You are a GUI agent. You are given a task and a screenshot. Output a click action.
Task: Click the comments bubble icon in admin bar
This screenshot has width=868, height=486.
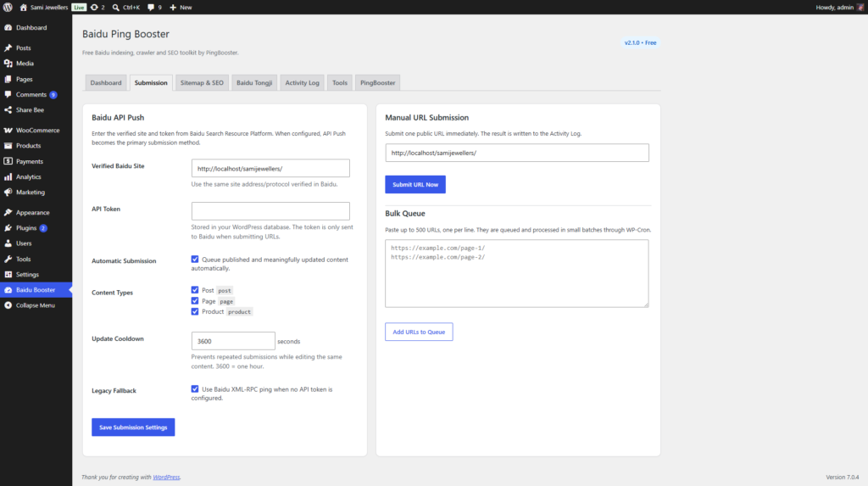pos(151,7)
